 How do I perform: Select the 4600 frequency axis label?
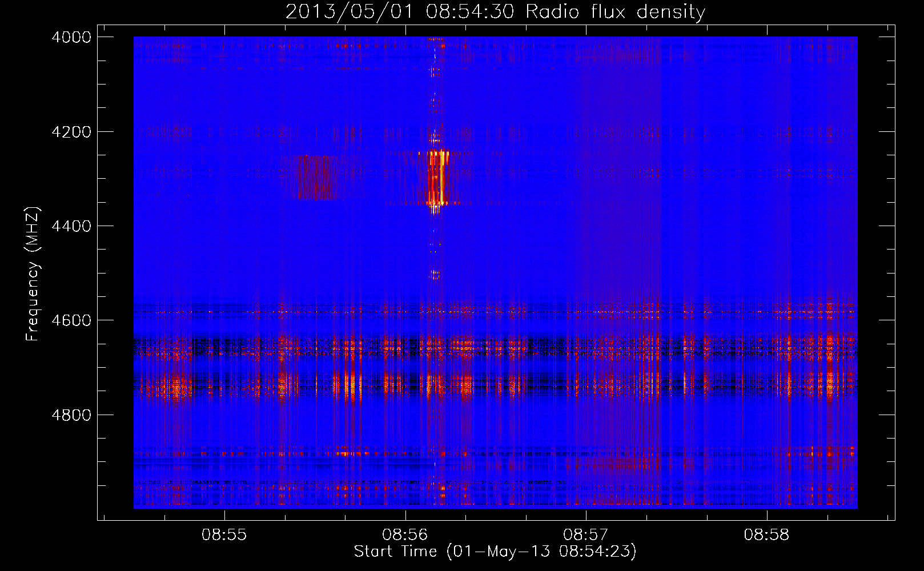click(71, 320)
